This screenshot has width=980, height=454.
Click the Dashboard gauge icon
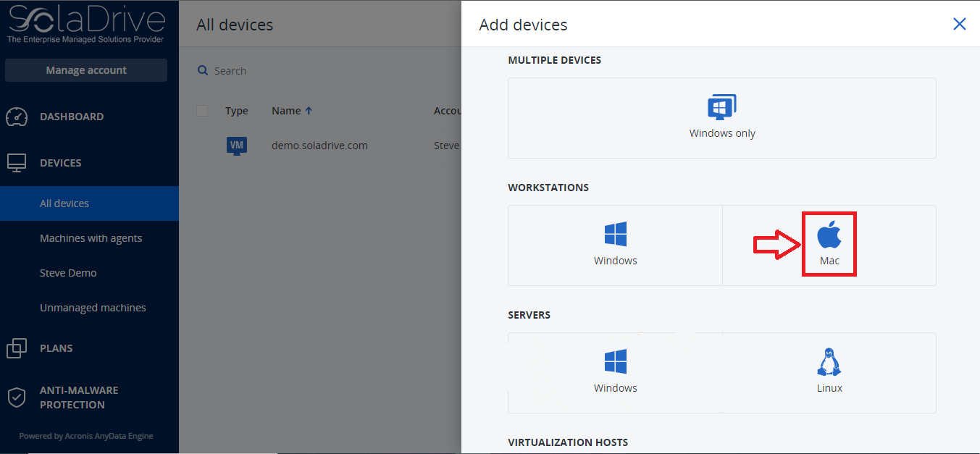(17, 117)
